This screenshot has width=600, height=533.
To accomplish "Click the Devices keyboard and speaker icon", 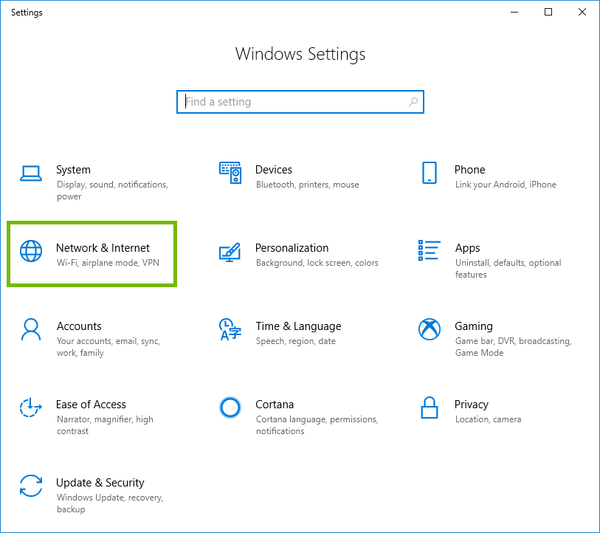I will coord(230,173).
